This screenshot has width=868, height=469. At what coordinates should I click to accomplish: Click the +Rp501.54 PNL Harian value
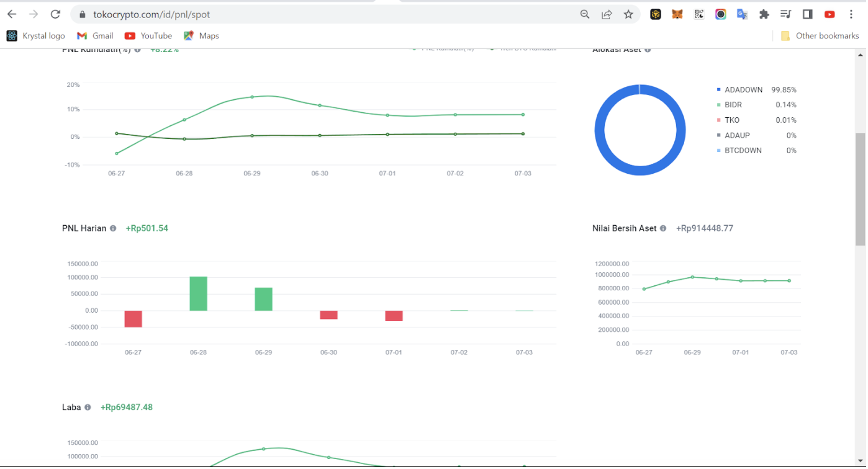(x=147, y=228)
